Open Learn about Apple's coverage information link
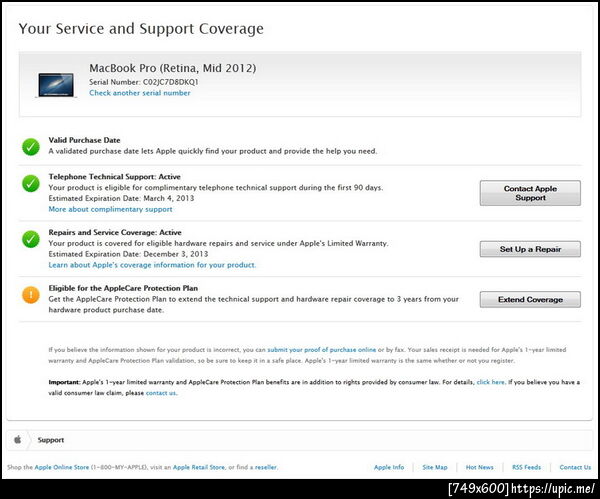 [x=152, y=265]
